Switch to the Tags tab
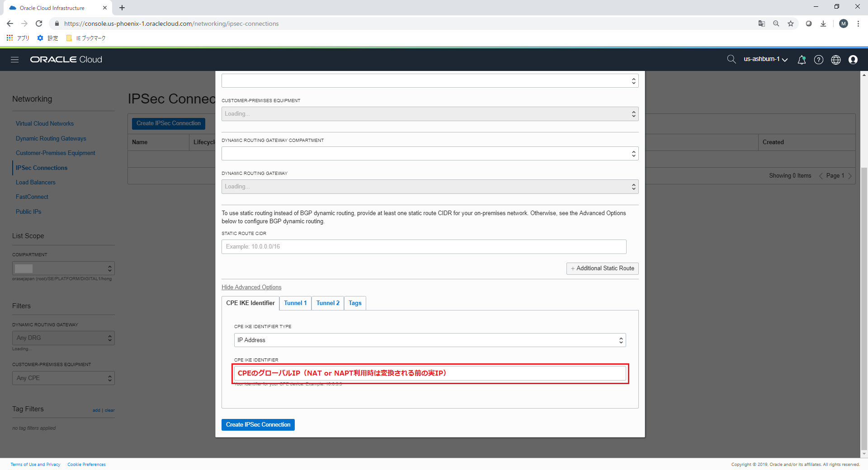Image resolution: width=868 pixels, height=470 pixels. pos(355,303)
